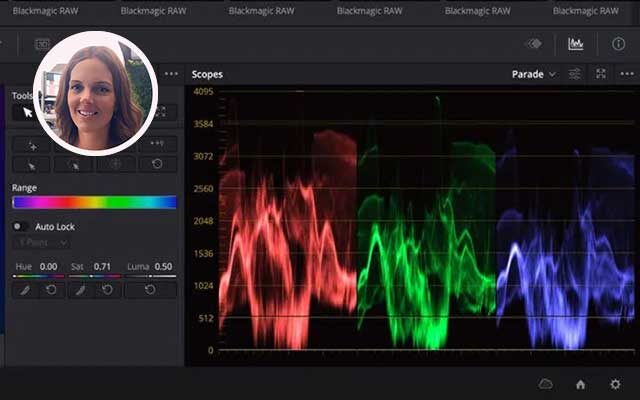This screenshot has height=400, width=640.
Task: Click the 2048 scale label
Action: (x=203, y=221)
